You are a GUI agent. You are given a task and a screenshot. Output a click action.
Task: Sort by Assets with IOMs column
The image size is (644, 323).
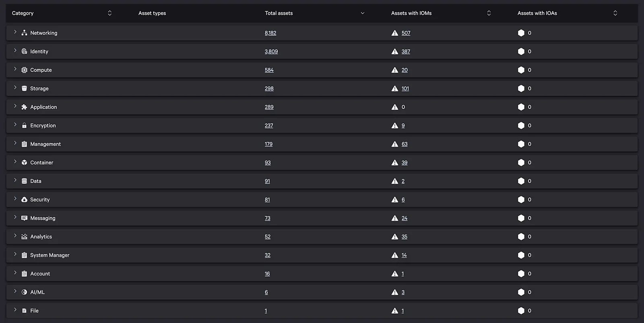(x=489, y=13)
